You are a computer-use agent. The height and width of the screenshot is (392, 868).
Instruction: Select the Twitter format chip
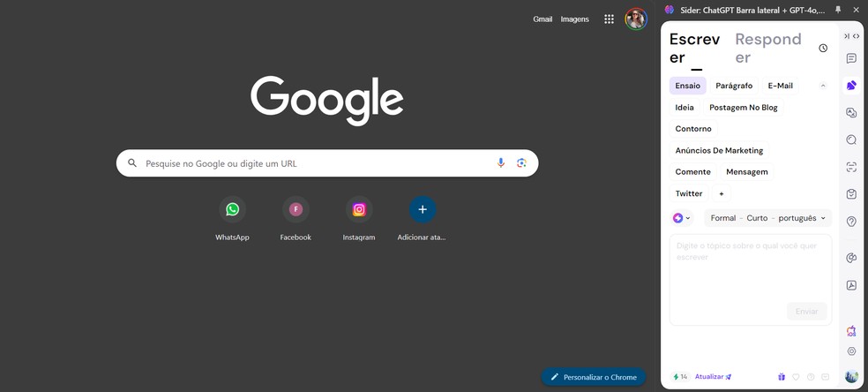pyautogui.click(x=689, y=193)
